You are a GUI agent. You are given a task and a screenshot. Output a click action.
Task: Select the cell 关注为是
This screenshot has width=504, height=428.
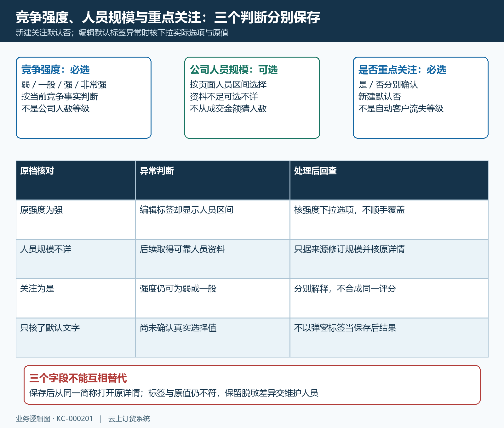pyautogui.click(x=76, y=298)
